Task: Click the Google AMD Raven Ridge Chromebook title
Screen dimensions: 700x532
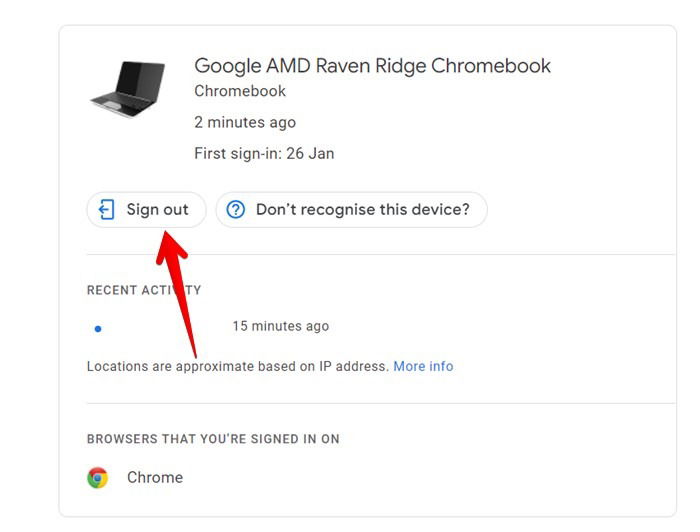Action: pos(372,66)
